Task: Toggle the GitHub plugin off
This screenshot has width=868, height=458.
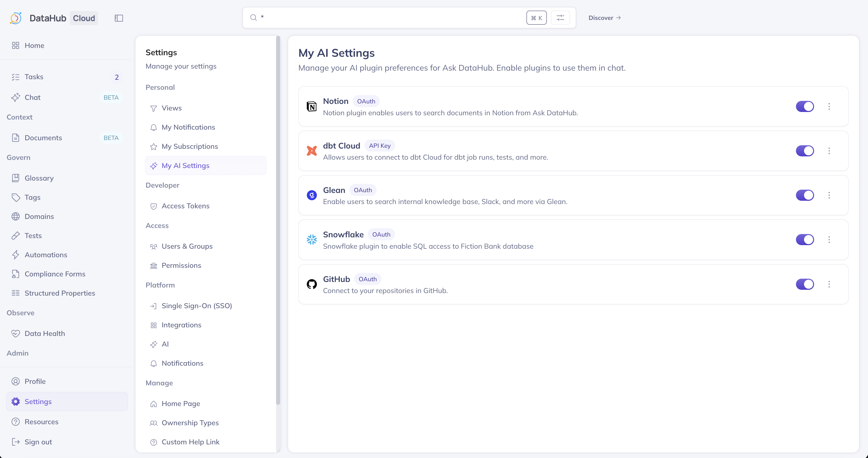Action: [x=805, y=284]
